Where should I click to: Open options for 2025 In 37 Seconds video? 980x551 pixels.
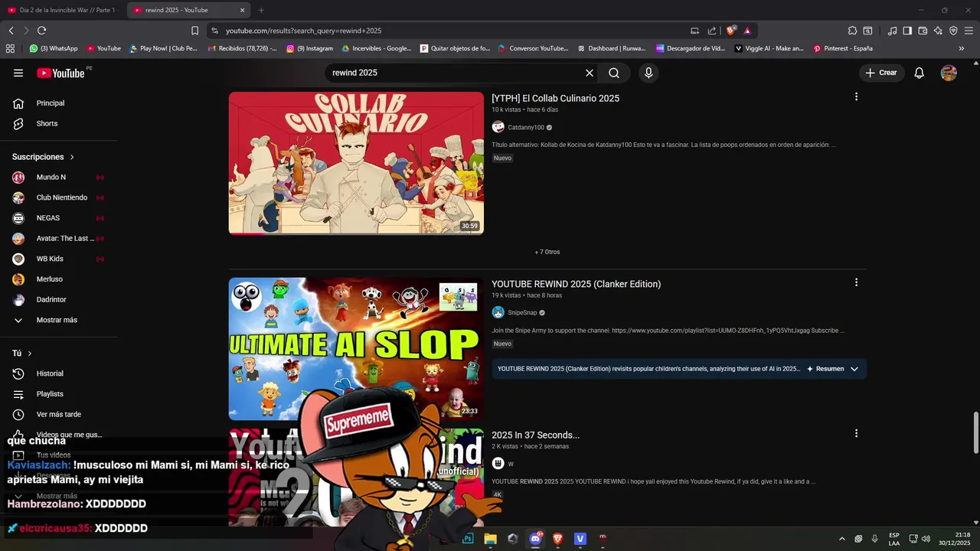point(856,433)
